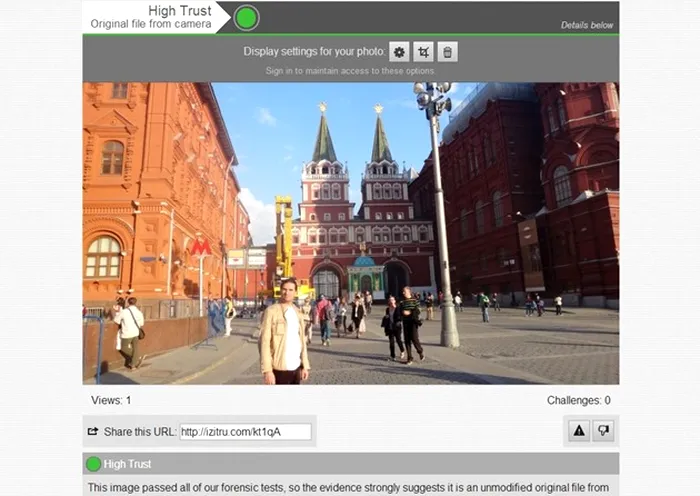Screen dimensions: 700x496
Task: Click the share arrow icon
Action: click(93, 432)
